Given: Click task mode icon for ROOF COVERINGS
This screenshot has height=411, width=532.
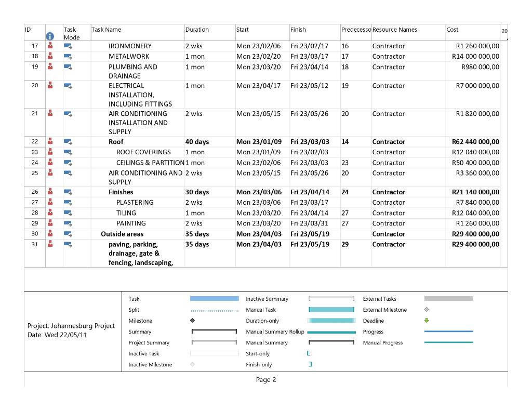Looking at the screenshot, I should pos(68,152).
